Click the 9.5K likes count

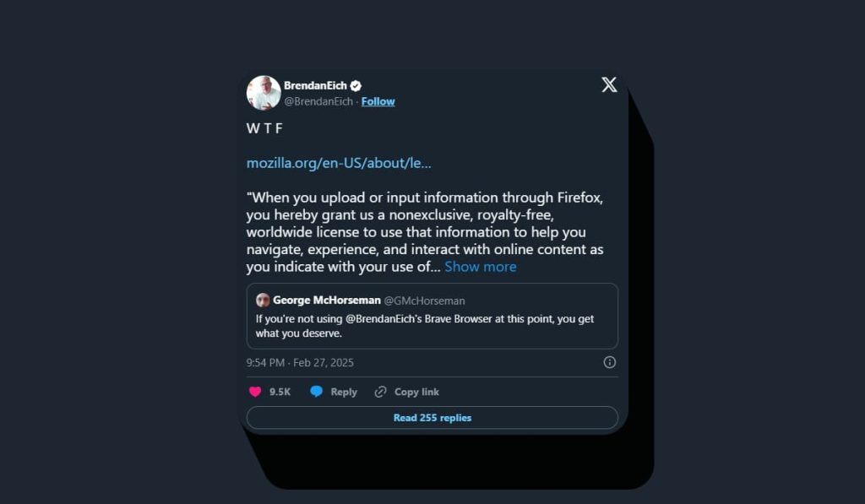click(x=280, y=392)
